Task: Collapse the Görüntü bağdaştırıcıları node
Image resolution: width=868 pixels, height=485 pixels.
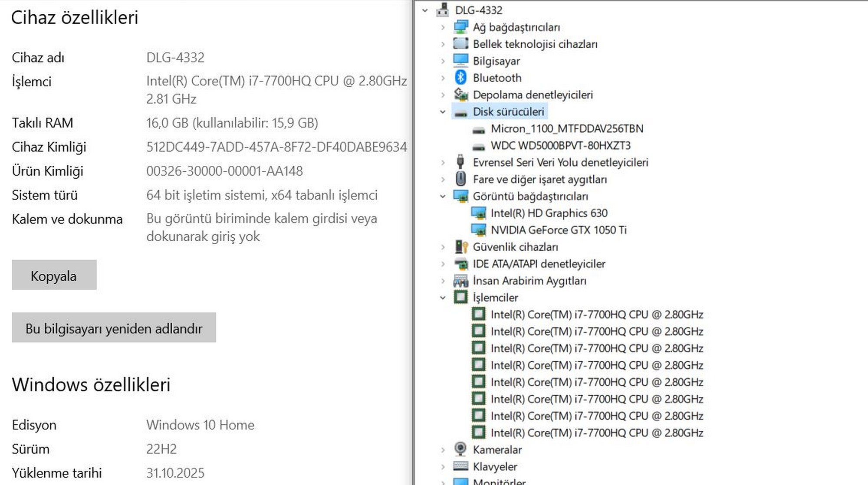Action: (x=443, y=197)
